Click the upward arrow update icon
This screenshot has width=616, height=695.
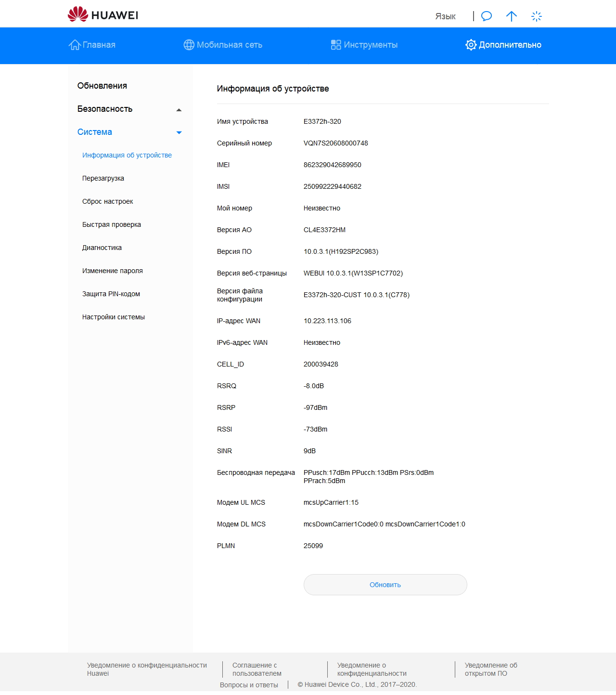pyautogui.click(x=512, y=16)
